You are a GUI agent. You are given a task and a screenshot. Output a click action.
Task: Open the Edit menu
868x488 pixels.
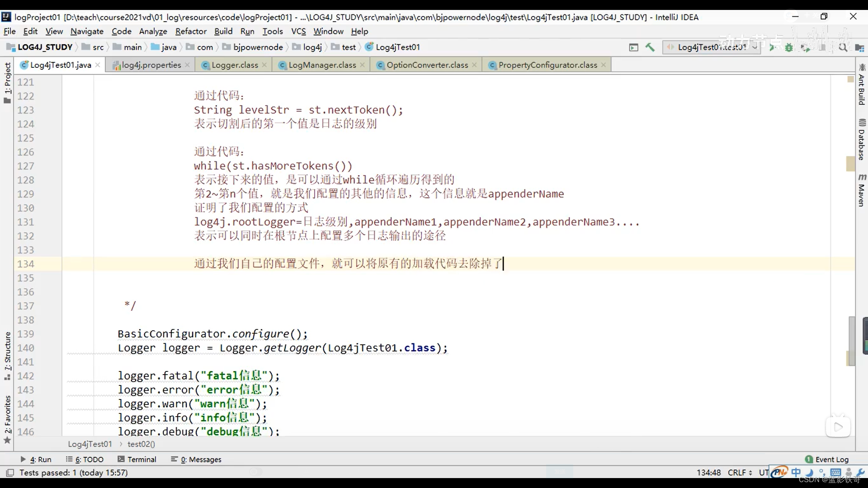pos(30,31)
